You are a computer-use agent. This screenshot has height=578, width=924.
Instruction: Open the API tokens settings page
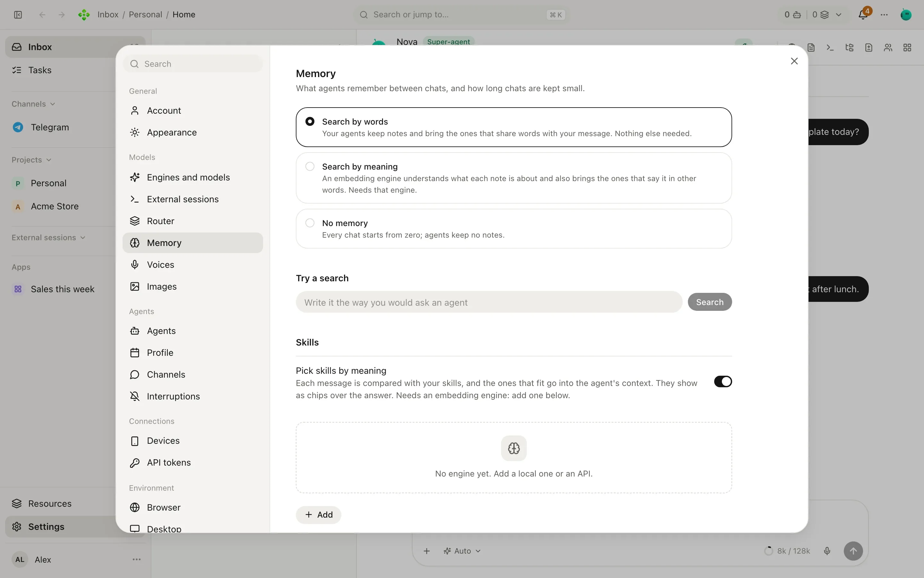193,462
